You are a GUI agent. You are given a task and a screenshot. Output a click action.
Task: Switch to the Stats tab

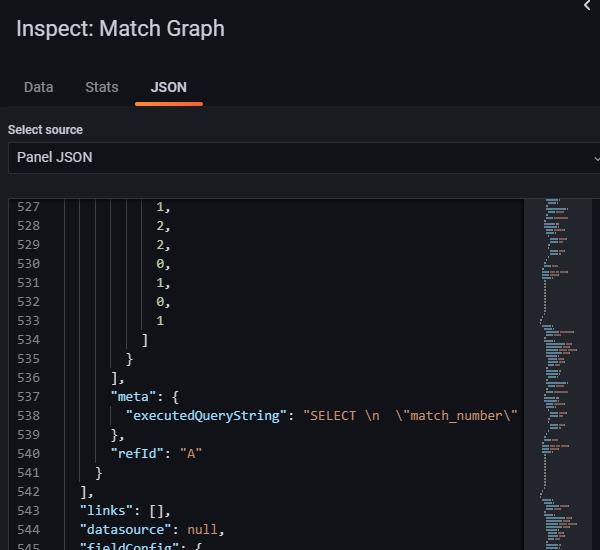pos(102,87)
